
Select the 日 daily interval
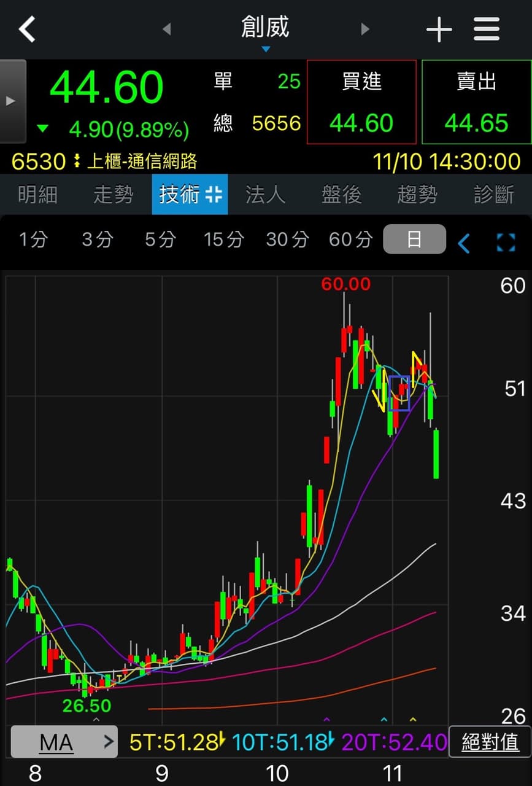(x=414, y=239)
